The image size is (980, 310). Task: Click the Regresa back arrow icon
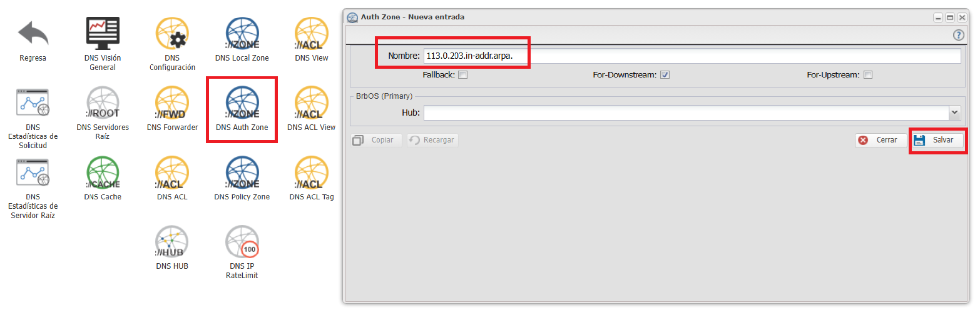33,33
